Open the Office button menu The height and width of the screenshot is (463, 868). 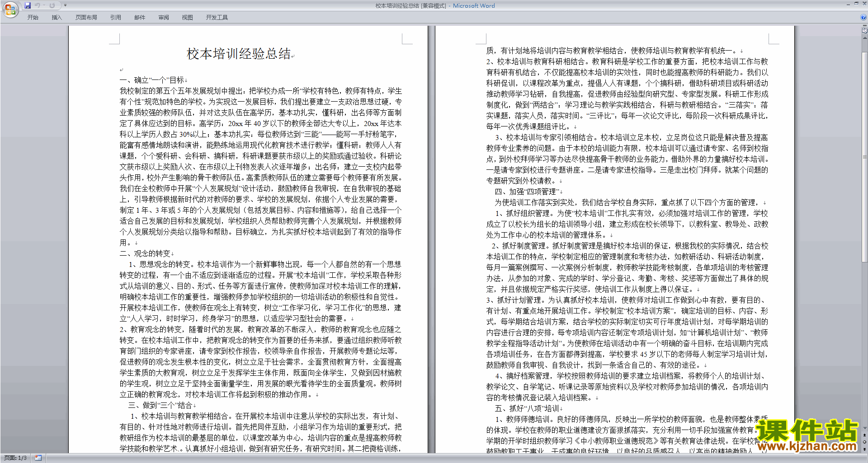tap(10, 9)
